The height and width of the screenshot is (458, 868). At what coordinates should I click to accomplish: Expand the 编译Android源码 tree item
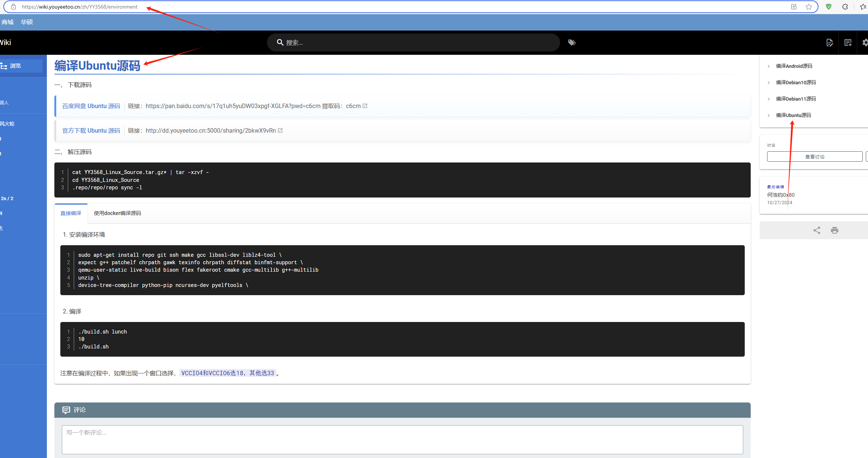tap(769, 66)
